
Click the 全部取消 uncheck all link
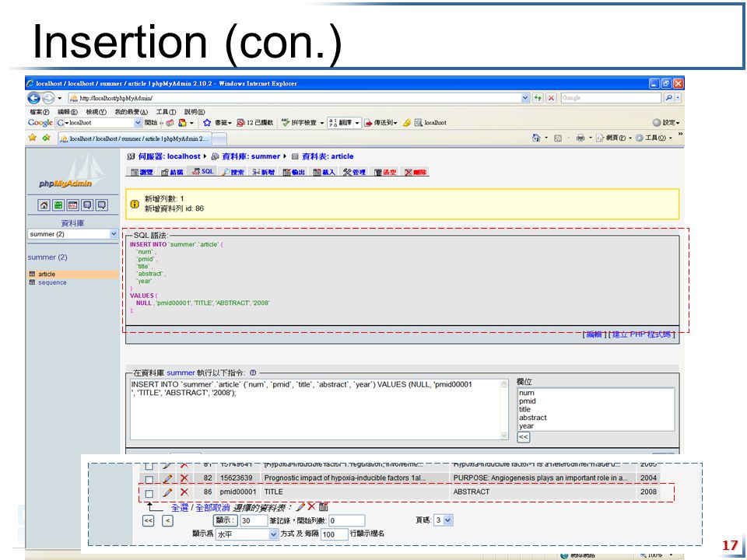[x=212, y=508]
